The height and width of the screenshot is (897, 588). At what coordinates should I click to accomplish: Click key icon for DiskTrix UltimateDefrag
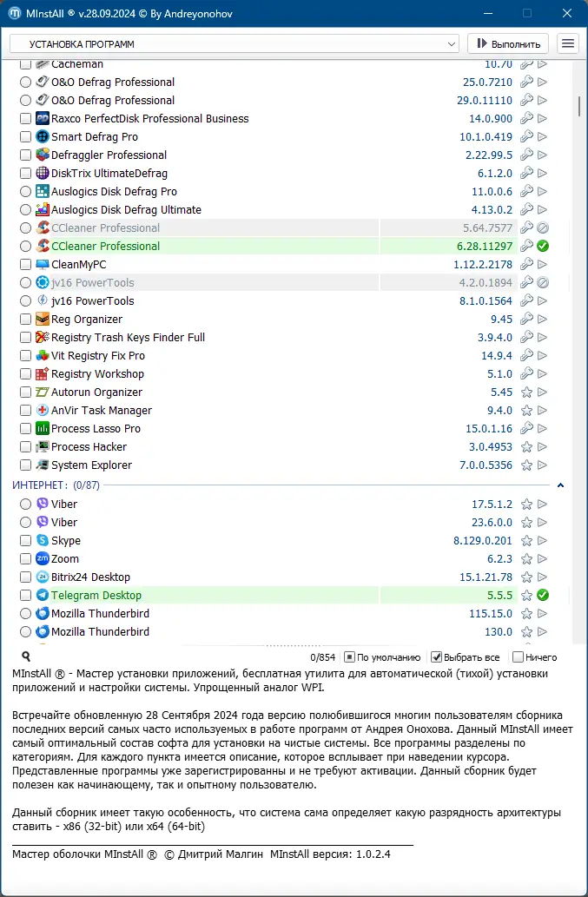527,173
